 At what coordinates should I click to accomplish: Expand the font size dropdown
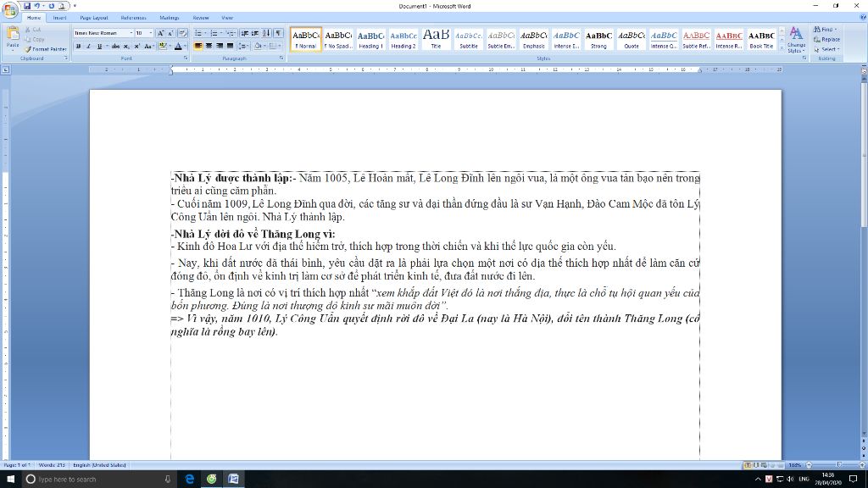click(151, 33)
